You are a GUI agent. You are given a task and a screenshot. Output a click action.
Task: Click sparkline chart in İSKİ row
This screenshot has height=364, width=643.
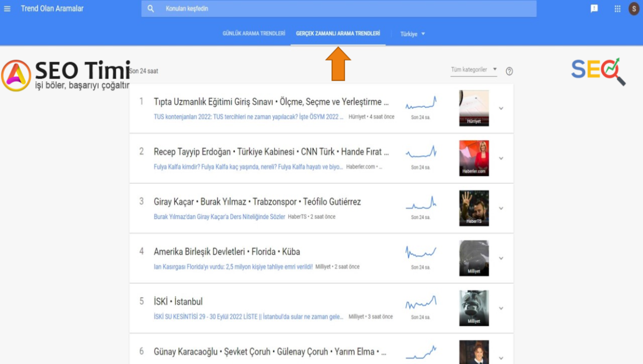[421, 302]
